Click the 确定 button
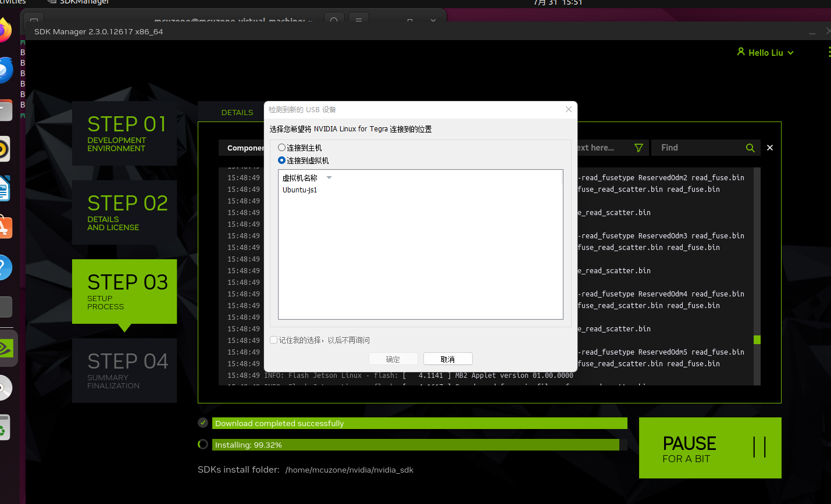The image size is (831, 504). [x=393, y=359]
